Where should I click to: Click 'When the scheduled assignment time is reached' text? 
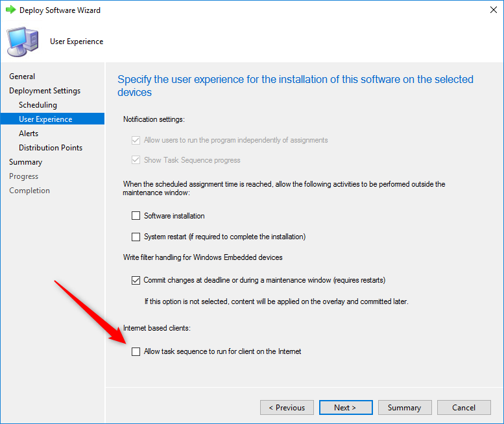pyautogui.click(x=284, y=188)
